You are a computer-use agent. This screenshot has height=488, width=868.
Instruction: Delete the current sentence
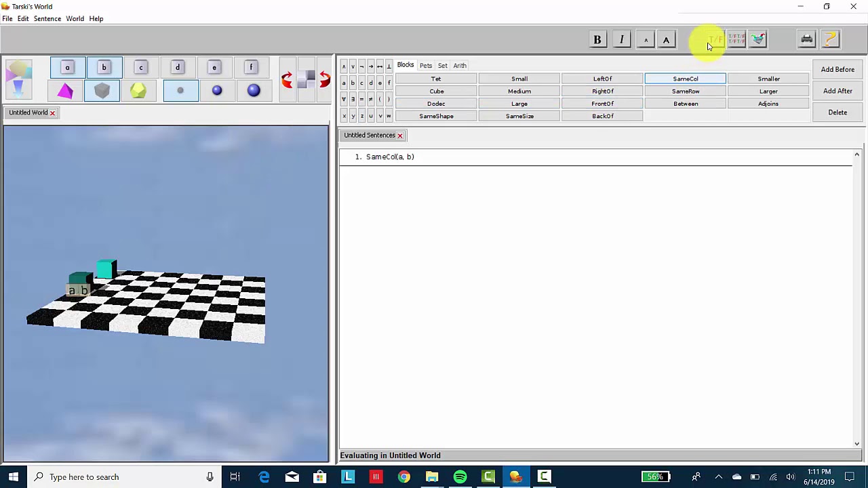837,113
